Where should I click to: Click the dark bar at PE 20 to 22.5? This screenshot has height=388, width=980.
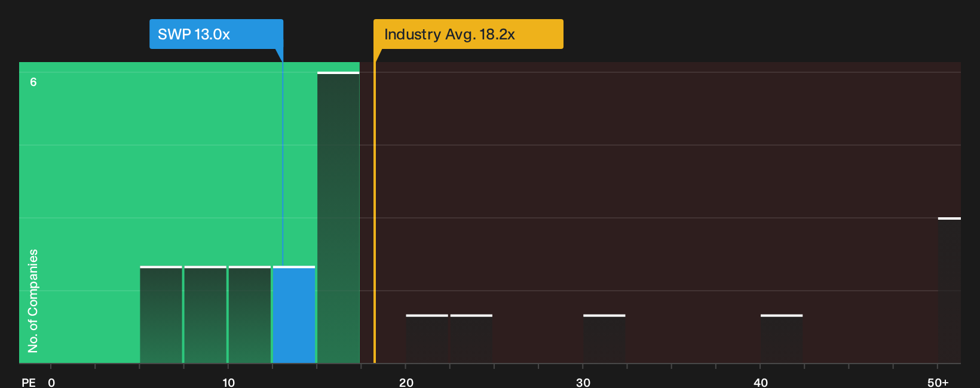(427, 338)
